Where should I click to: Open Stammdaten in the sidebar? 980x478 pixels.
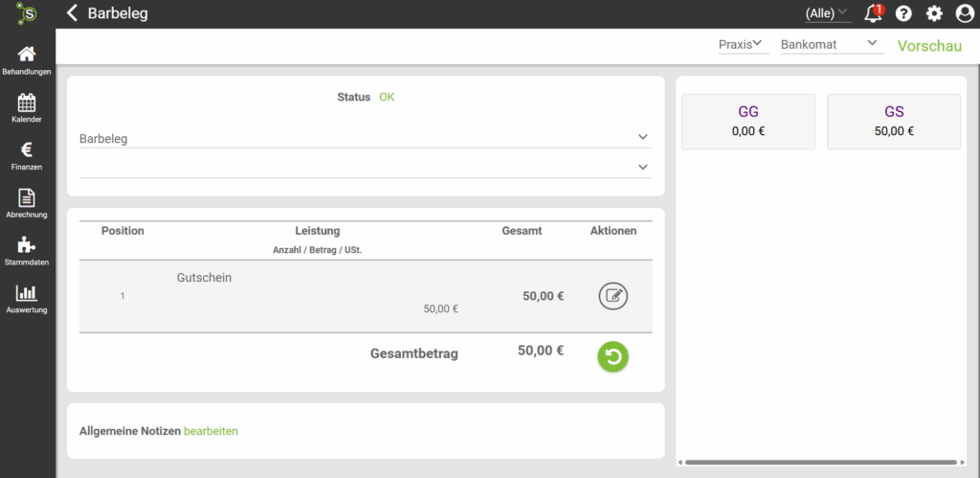27,252
